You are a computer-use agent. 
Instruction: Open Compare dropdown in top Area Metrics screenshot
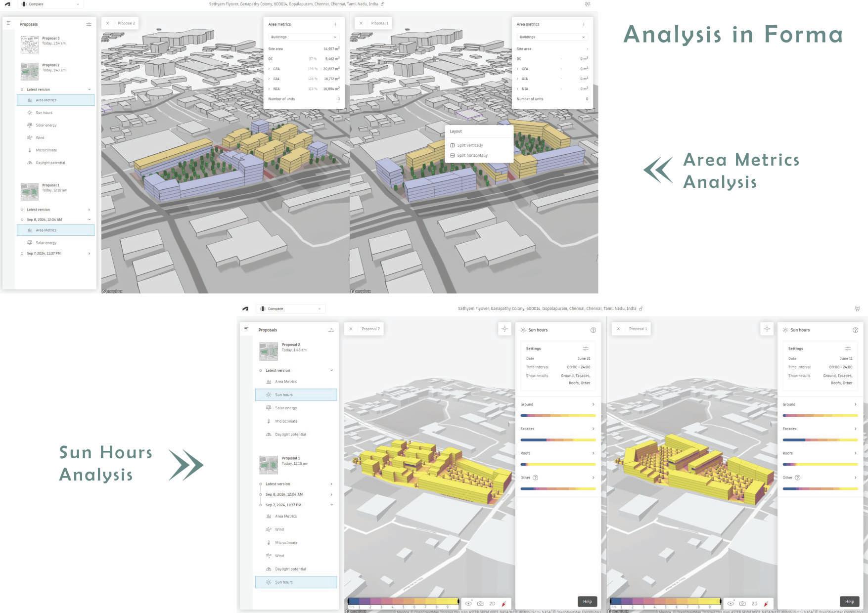[x=50, y=4]
